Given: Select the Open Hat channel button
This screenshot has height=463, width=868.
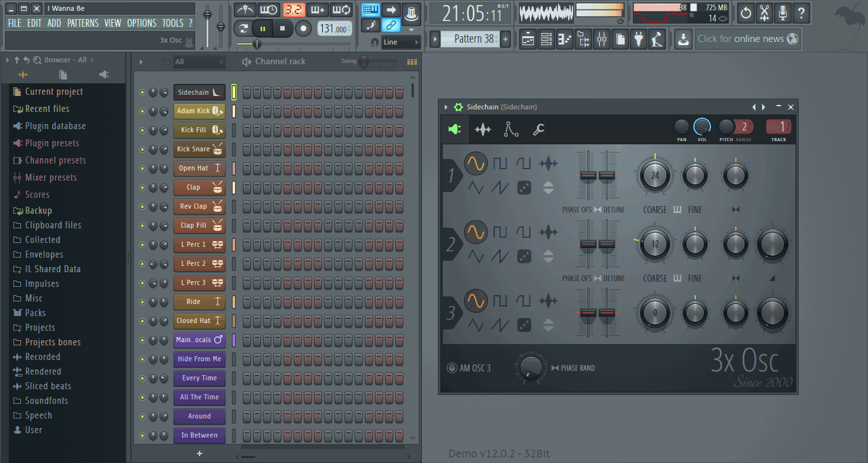Looking at the screenshot, I should pos(200,168).
